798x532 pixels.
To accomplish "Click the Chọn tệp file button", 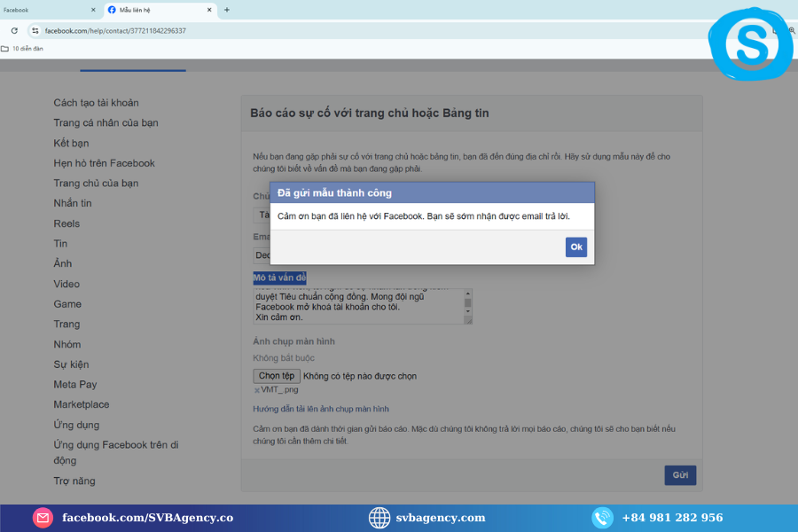I will [277, 376].
